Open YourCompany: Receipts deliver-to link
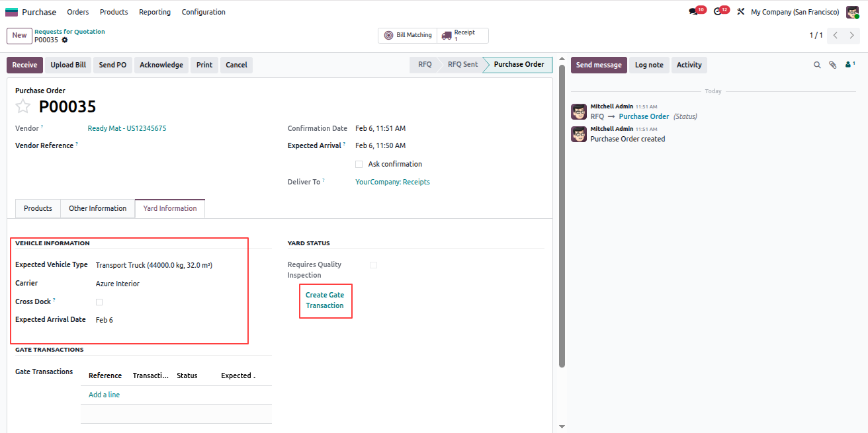The height and width of the screenshot is (433, 868). pyautogui.click(x=392, y=182)
